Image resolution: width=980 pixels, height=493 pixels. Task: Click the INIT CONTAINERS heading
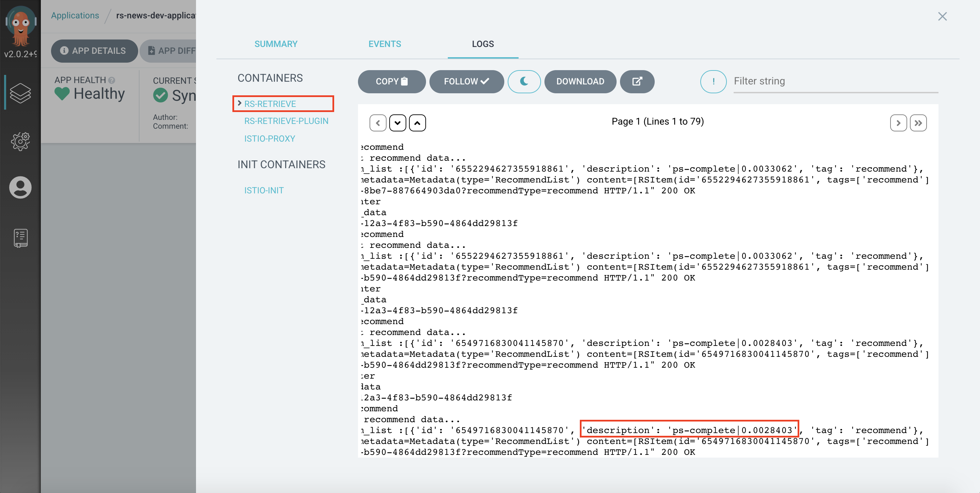[x=281, y=164]
